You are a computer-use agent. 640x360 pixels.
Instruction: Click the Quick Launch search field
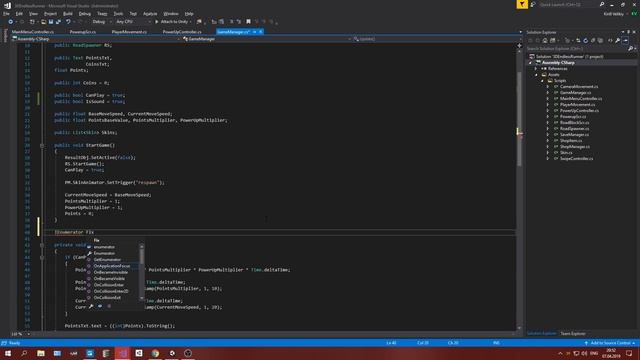tap(567, 4)
